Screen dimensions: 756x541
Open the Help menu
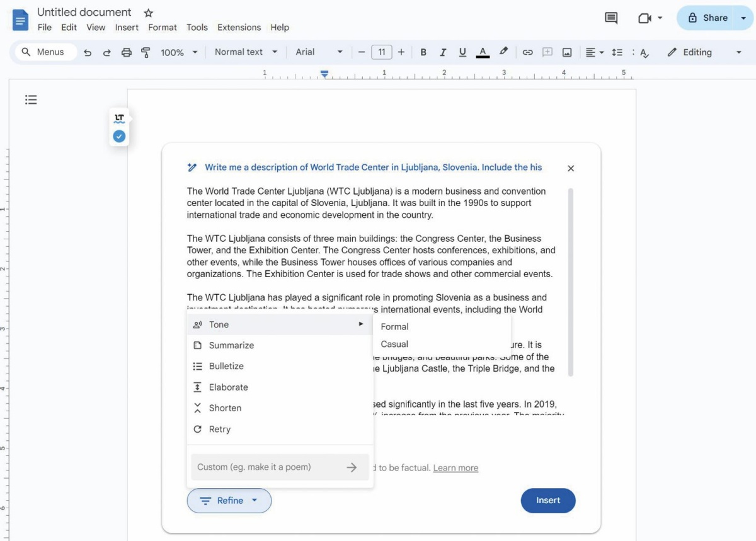click(x=280, y=28)
